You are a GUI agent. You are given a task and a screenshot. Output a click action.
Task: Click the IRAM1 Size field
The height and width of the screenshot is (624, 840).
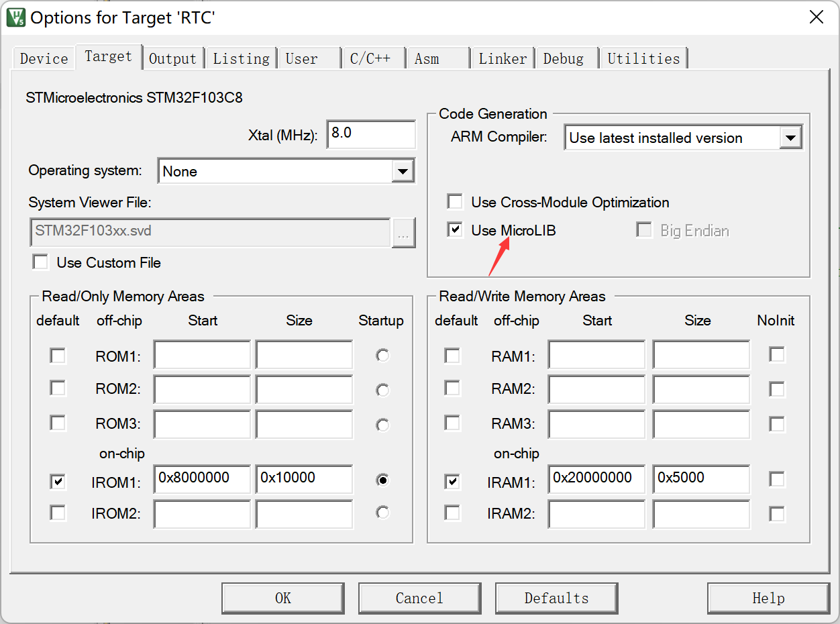pos(701,479)
